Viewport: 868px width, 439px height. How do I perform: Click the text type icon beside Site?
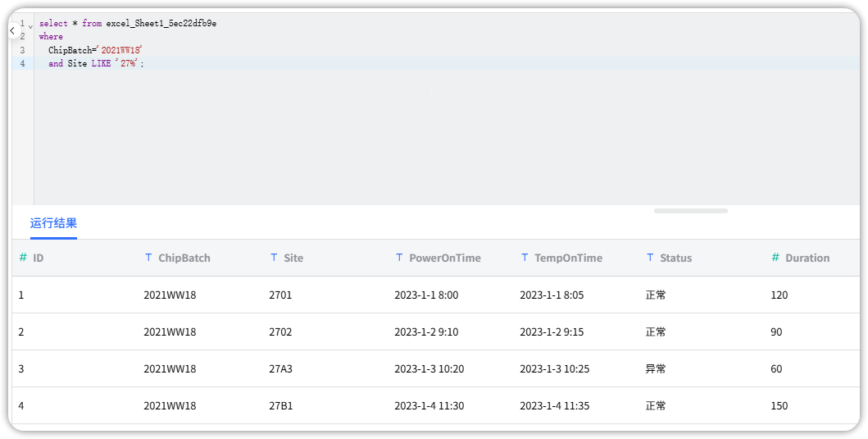pos(274,258)
